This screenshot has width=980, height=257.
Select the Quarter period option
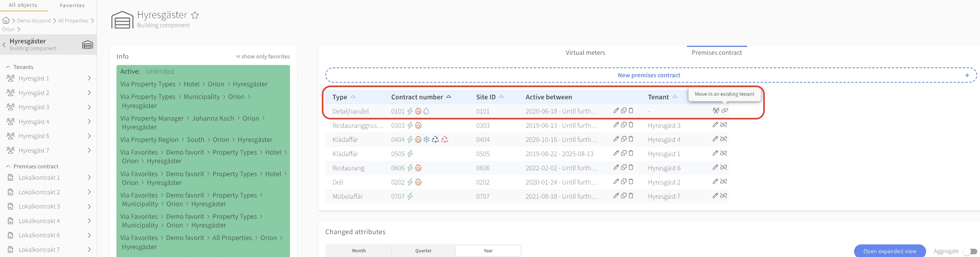(423, 251)
